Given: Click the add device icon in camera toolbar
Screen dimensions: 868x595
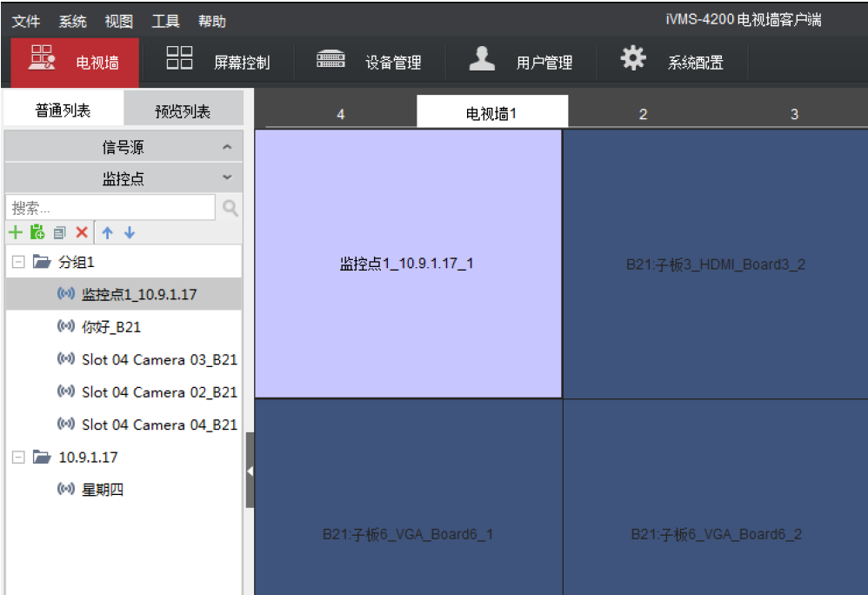Looking at the screenshot, I should coord(37,232).
